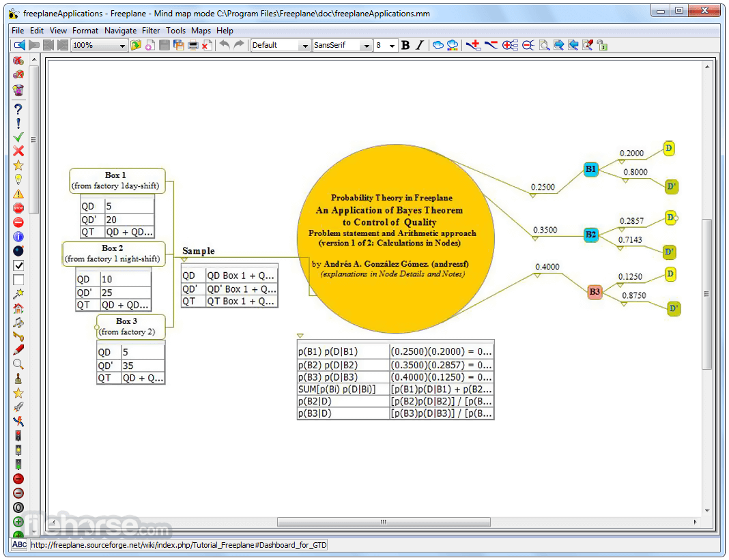Image resolution: width=729 pixels, height=560 pixels.
Task: Undo the last action
Action: tap(225, 44)
